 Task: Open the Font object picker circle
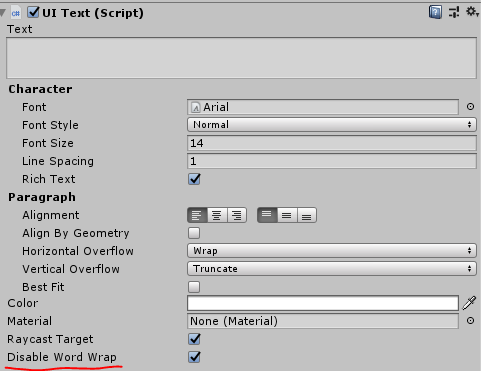click(470, 107)
